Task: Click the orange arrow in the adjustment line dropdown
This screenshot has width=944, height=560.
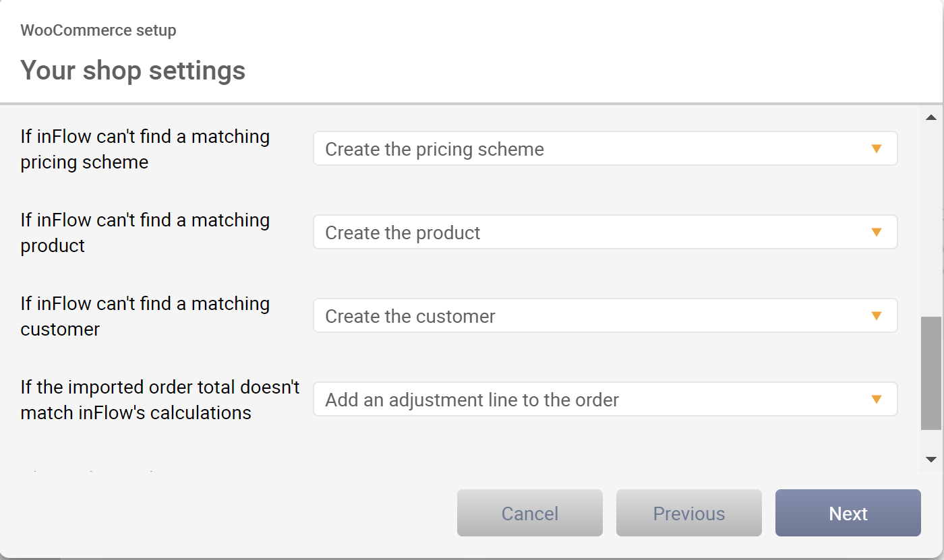Action: [877, 400]
